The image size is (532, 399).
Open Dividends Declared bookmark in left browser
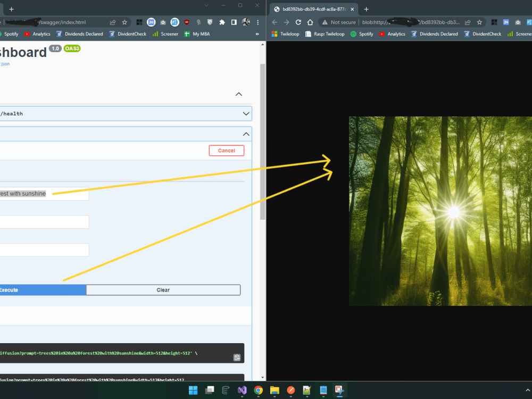click(80, 34)
